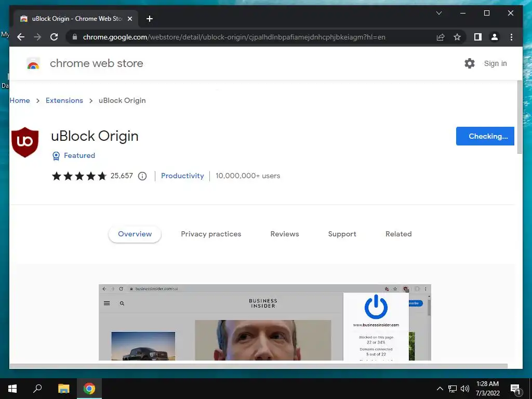532x399 pixels.
Task: Open the side panel icon in Chrome toolbar
Action: [x=478, y=37]
